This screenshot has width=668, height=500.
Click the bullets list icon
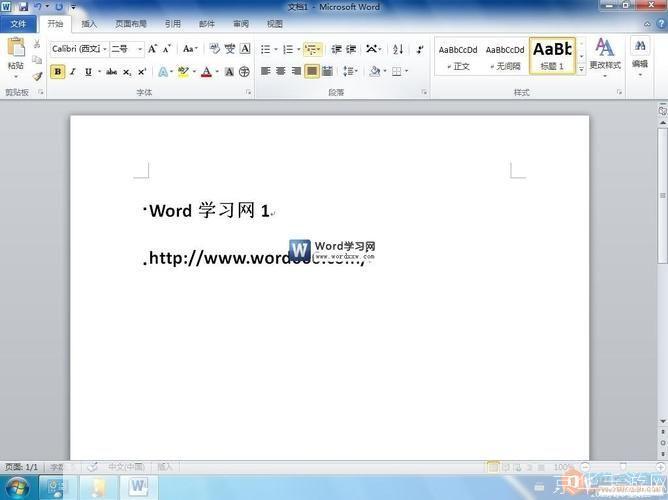click(x=266, y=49)
